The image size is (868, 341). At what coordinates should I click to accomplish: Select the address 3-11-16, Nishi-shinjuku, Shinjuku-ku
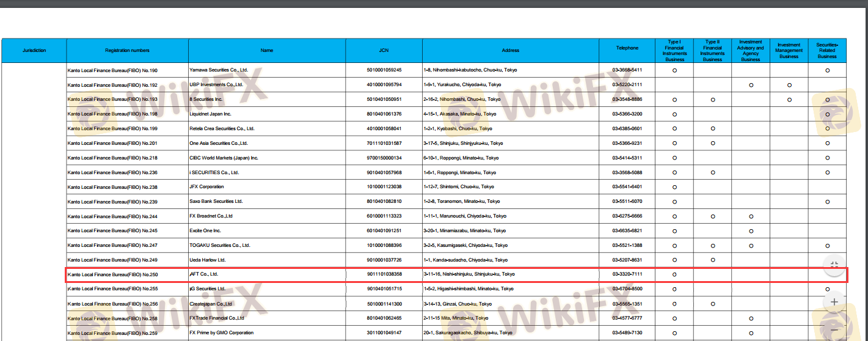pos(469,274)
